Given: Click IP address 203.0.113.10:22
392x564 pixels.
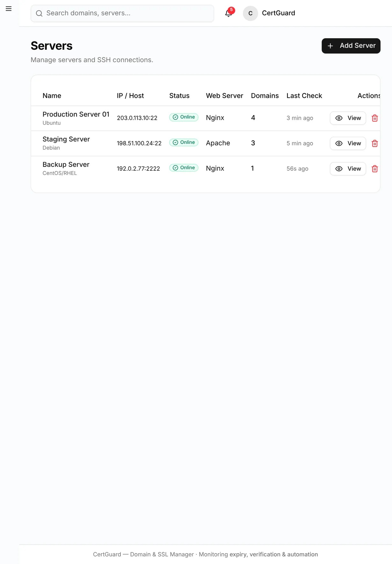Looking at the screenshot, I should [x=137, y=118].
